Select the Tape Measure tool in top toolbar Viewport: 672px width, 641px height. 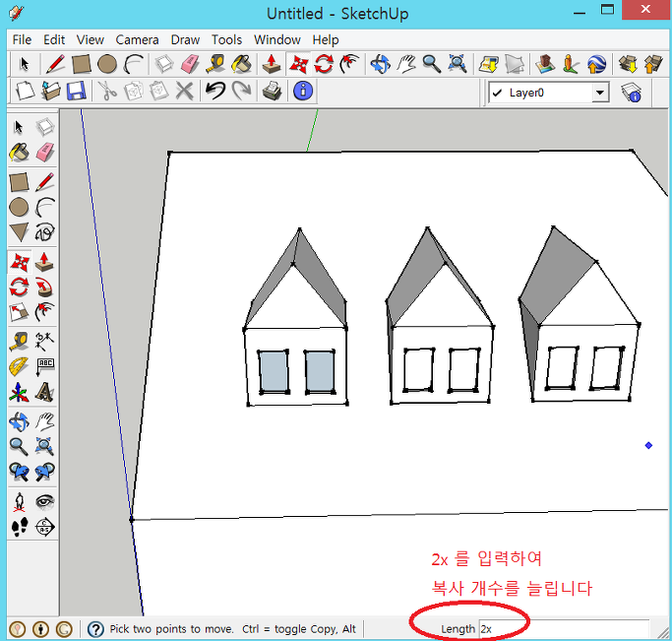tap(215, 64)
